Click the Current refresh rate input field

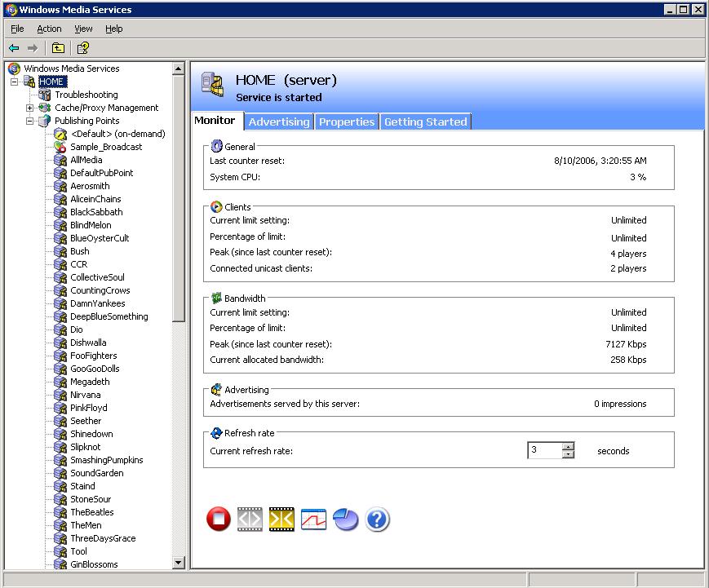click(545, 450)
